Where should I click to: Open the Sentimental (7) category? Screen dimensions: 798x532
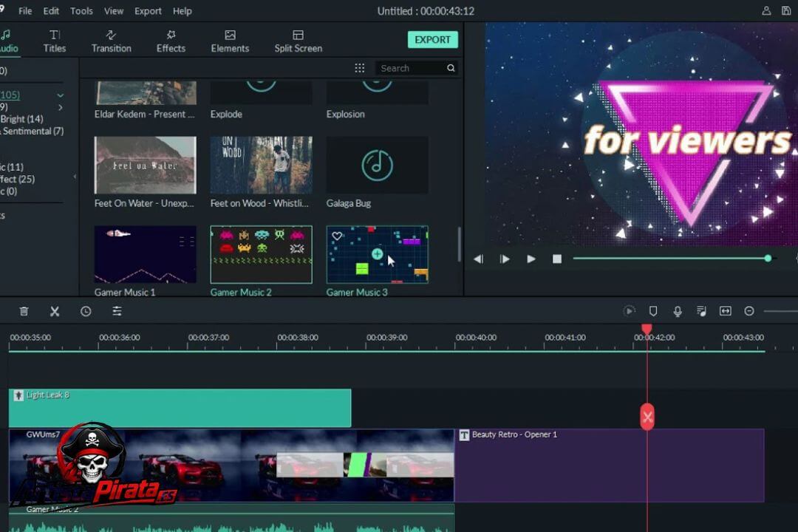point(32,132)
